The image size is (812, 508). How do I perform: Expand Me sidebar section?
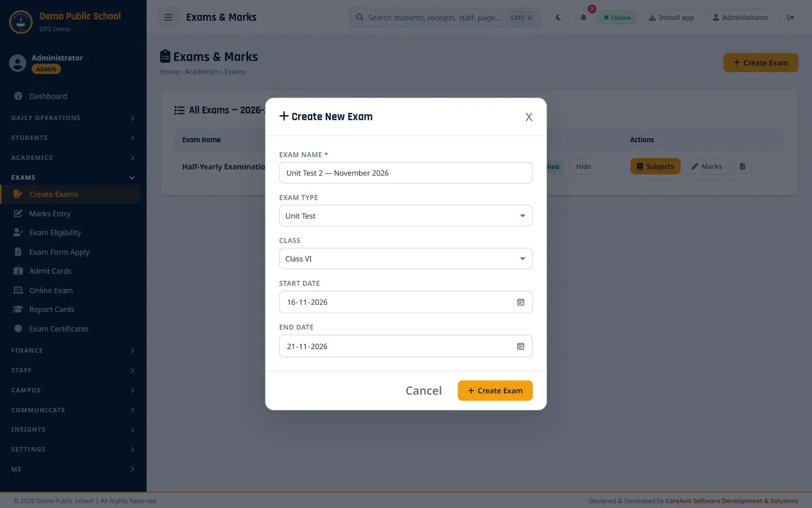[x=73, y=469]
